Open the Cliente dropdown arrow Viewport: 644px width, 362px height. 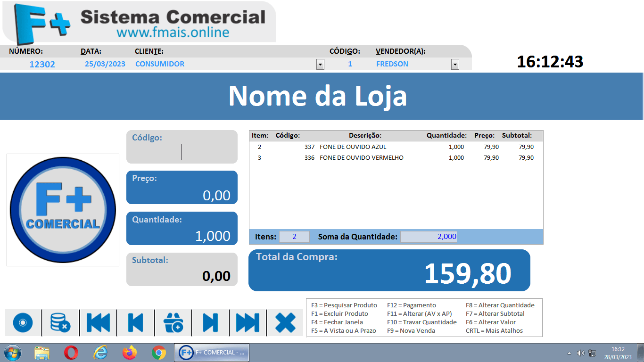[x=321, y=65]
